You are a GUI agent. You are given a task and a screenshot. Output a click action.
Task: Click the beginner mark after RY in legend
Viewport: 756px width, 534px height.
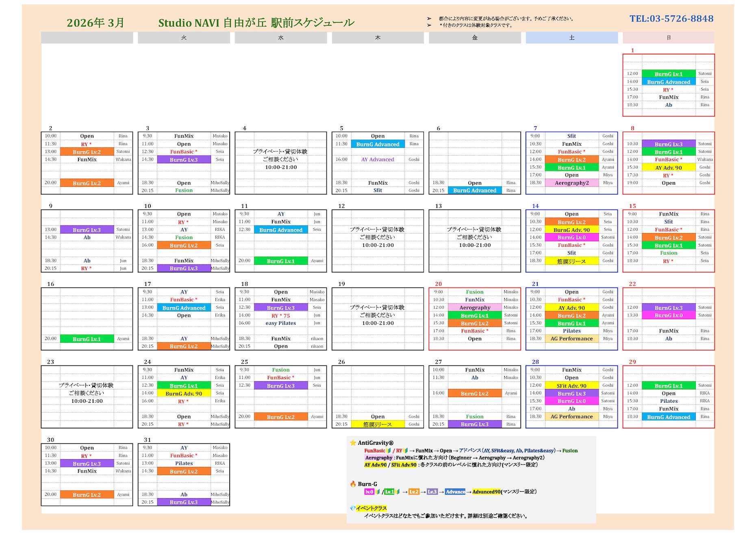pyautogui.click(x=405, y=450)
